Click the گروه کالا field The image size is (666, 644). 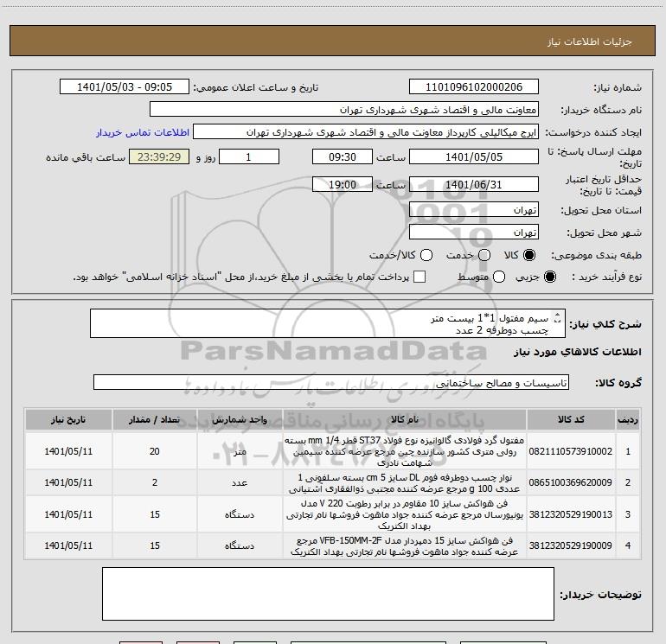331,382
